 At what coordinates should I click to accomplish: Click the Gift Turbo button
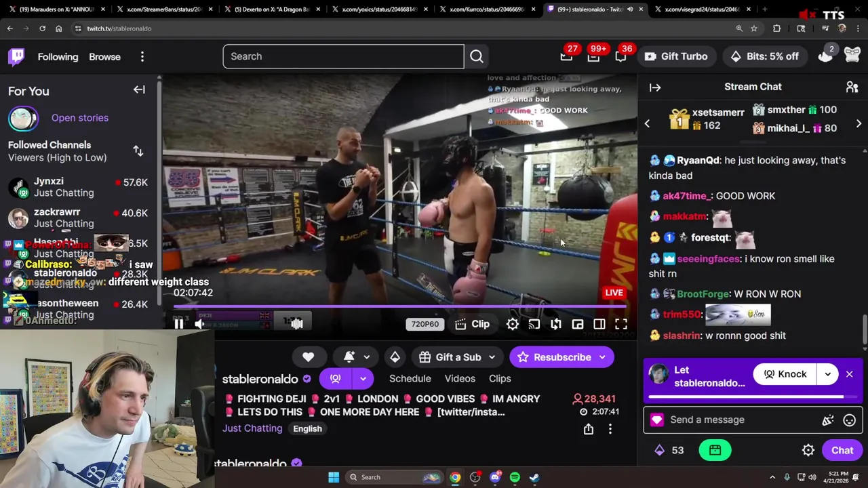[x=676, y=56]
